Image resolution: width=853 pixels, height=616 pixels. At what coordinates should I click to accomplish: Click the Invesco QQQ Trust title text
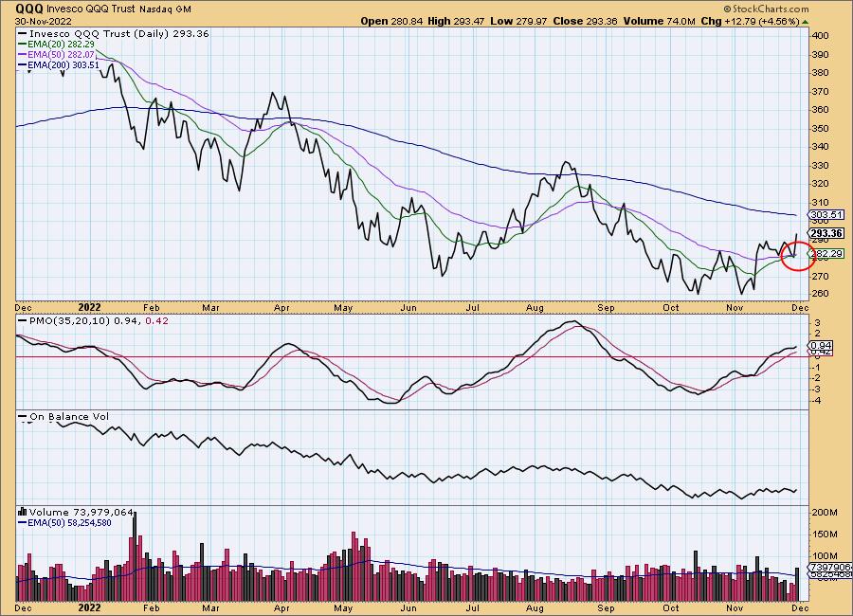91,9
